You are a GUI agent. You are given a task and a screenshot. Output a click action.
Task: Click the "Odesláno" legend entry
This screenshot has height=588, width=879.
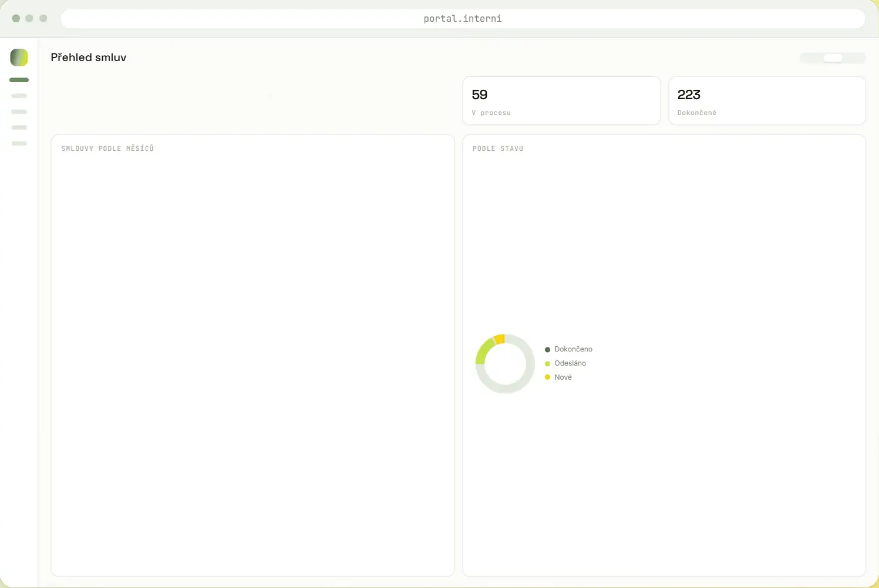[565, 363]
